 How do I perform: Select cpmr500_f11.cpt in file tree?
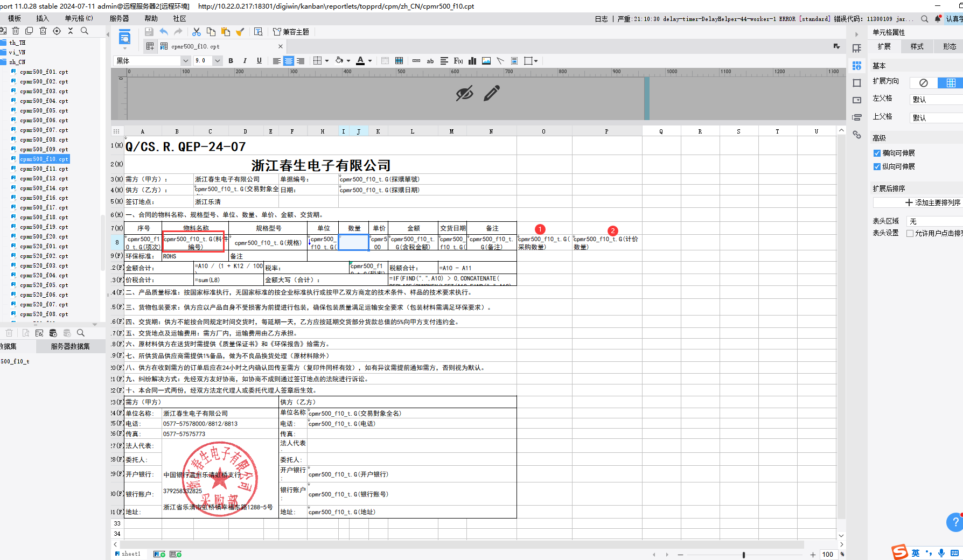pos(44,169)
